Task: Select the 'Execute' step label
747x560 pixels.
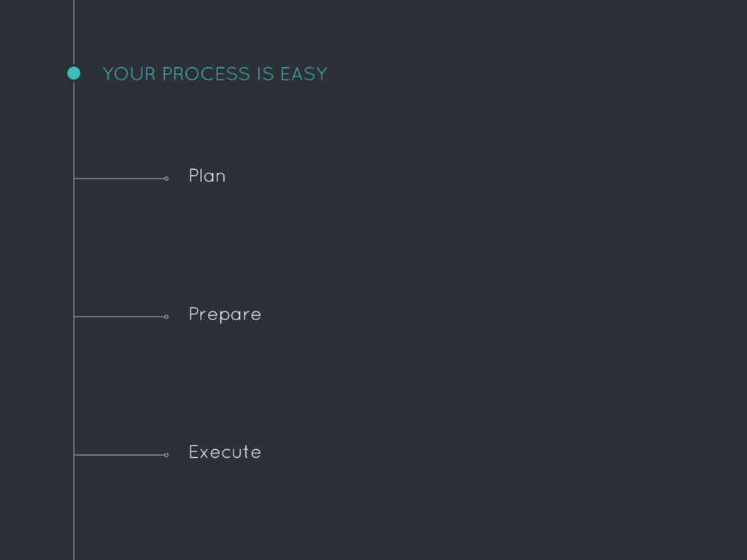Action: point(225,452)
